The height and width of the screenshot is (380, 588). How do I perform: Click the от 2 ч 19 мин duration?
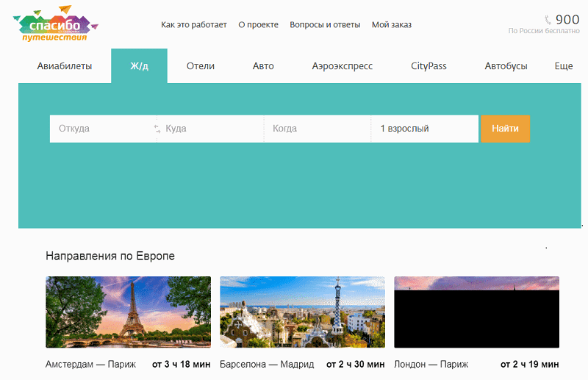click(530, 365)
